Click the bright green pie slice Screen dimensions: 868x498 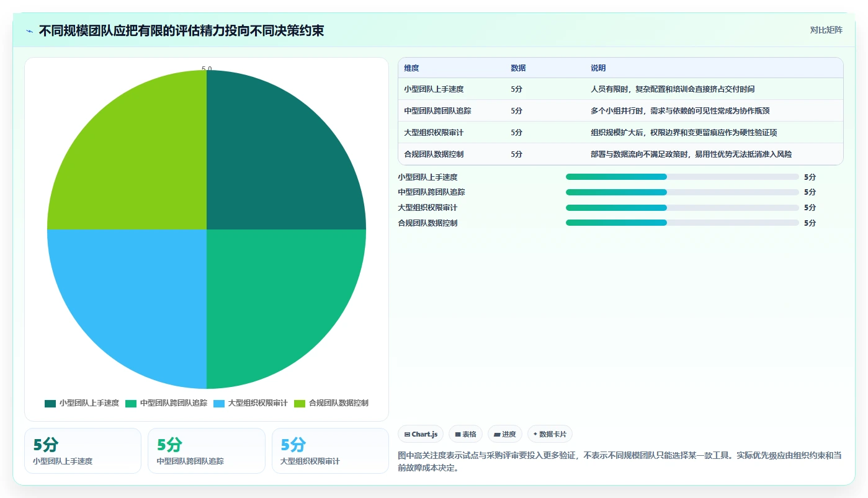273,298
